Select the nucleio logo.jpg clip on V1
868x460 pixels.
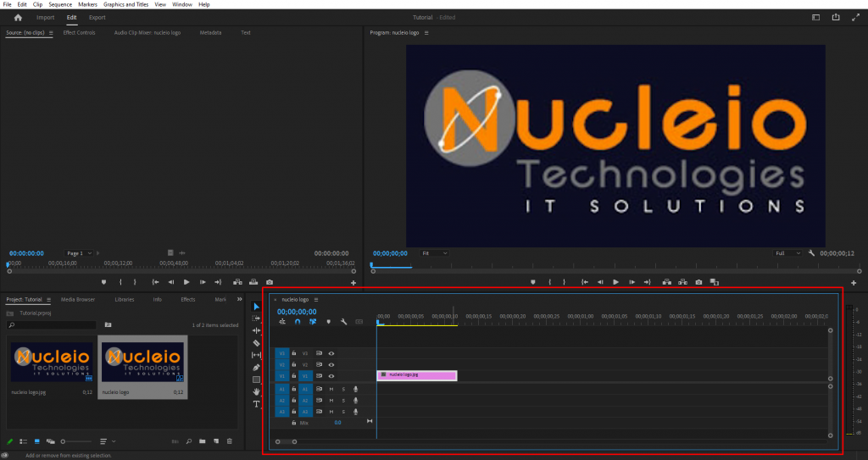tap(417, 375)
